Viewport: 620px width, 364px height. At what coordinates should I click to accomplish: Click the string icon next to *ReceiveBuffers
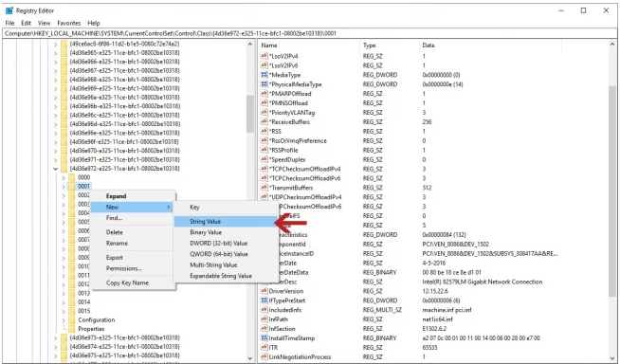point(264,121)
